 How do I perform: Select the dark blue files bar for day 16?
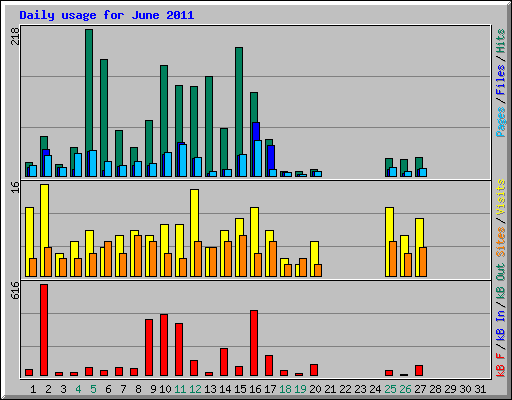[x=256, y=131]
